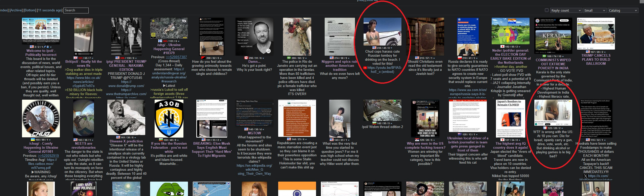The width and height of the screenshot is (644, 196).
Task: Click the red-black flag beside 298 / 62 / 5
Action: (203, 58)
